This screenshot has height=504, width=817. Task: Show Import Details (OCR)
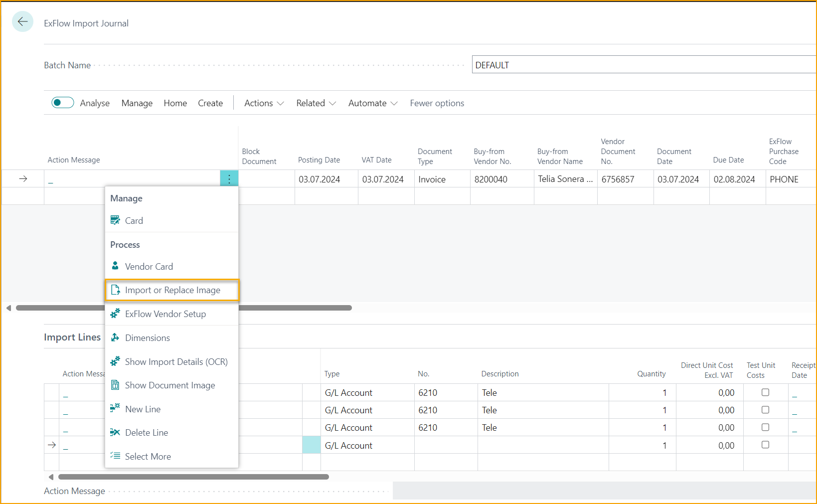tap(176, 361)
